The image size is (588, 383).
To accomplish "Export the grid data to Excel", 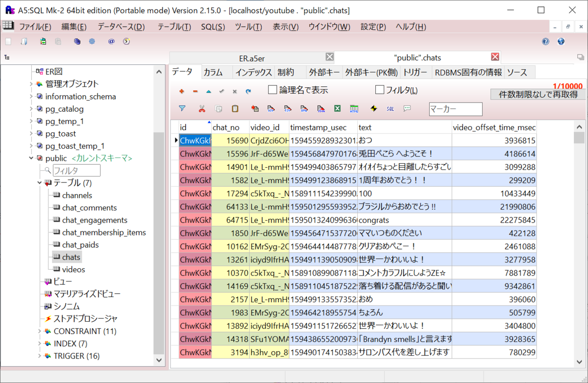I will coord(338,109).
